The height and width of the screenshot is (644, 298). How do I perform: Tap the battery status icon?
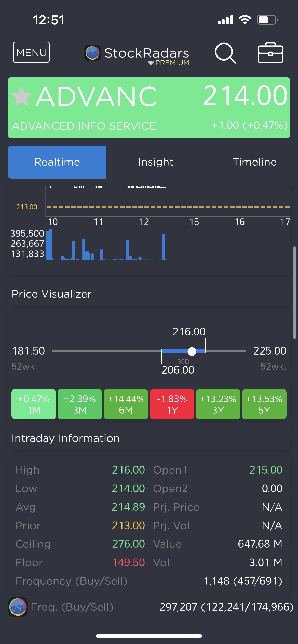click(x=267, y=20)
